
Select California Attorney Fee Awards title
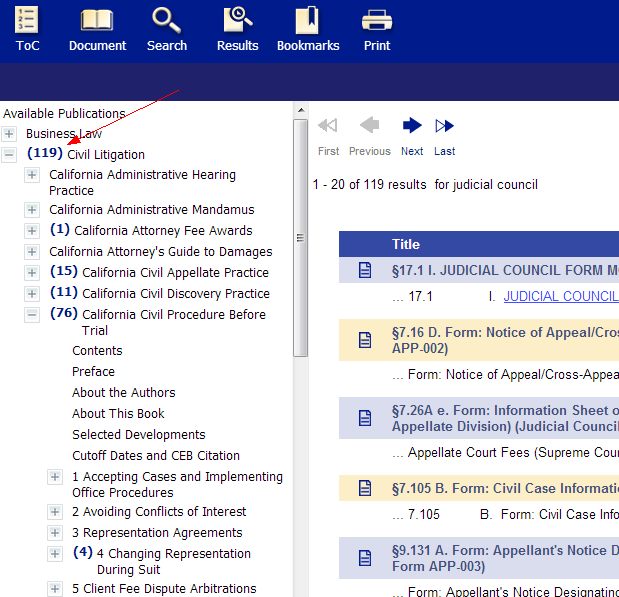point(163,231)
